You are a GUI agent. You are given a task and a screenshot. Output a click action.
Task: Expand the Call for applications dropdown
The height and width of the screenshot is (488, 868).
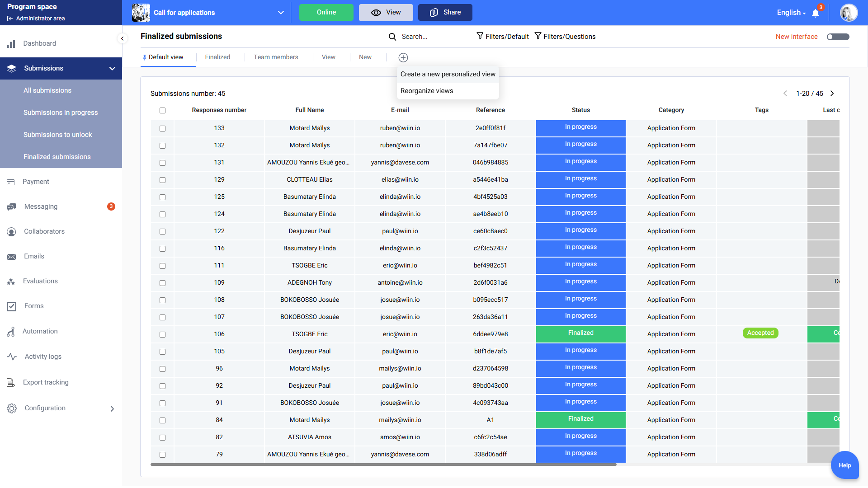click(x=281, y=13)
